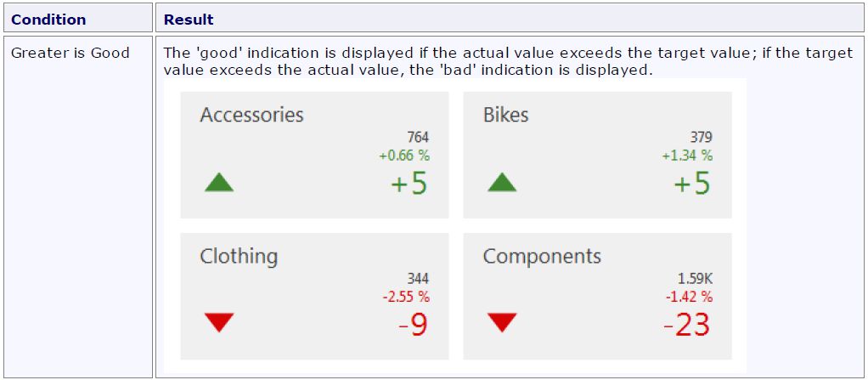Click the +0.66 % percentage in Accessories
868x380 pixels.
click(x=404, y=155)
